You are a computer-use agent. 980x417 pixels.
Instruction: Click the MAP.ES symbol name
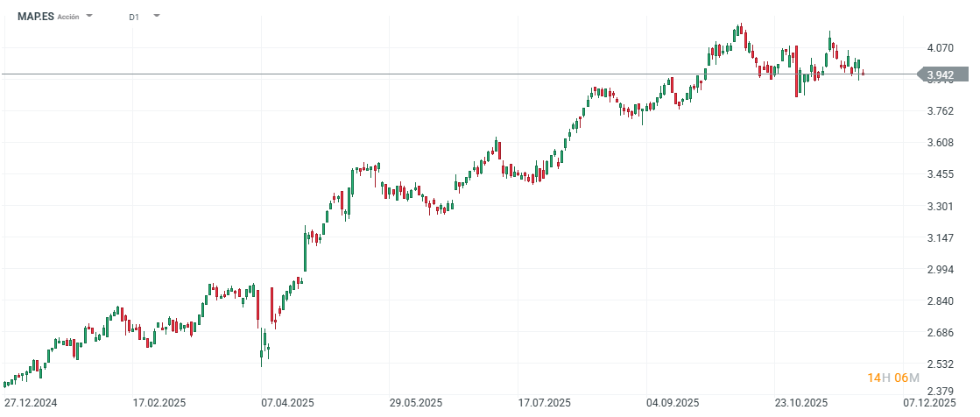35,16
